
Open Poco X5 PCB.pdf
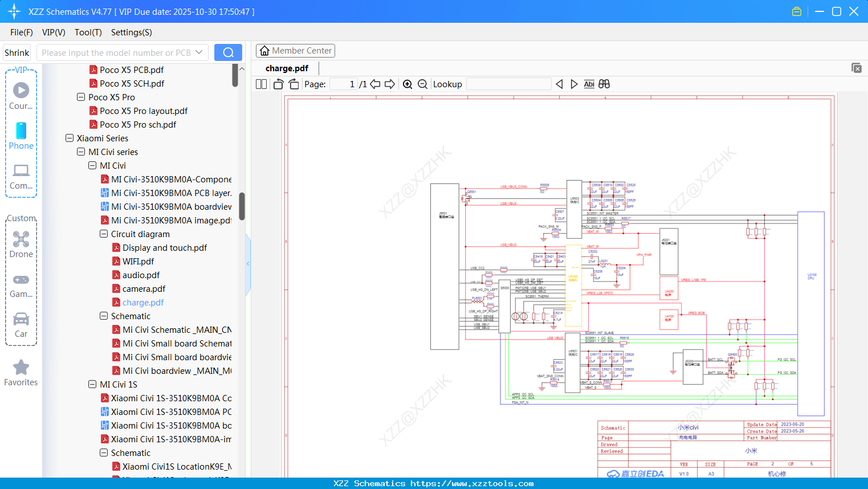(x=132, y=70)
